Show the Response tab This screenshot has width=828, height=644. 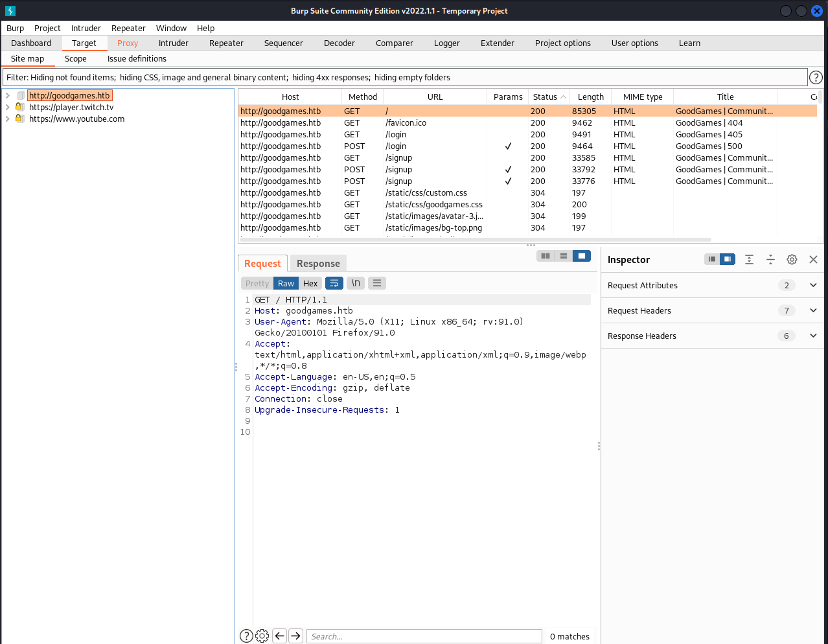[x=318, y=263]
